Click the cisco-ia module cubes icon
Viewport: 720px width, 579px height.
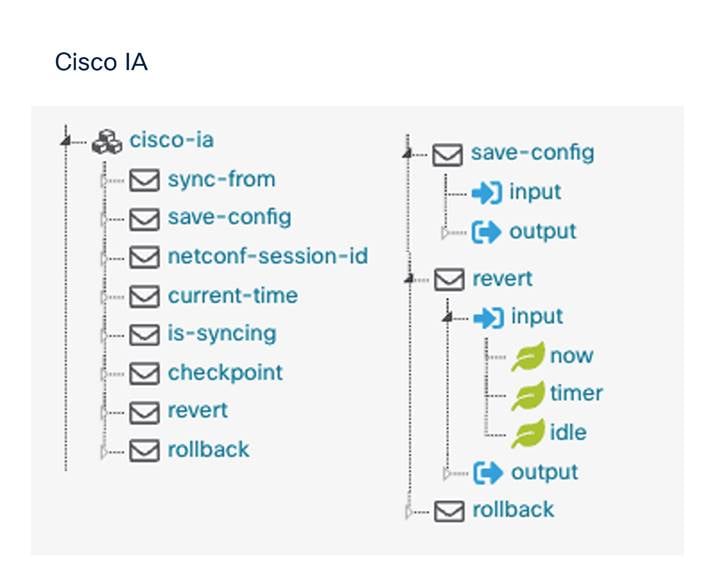point(107,142)
